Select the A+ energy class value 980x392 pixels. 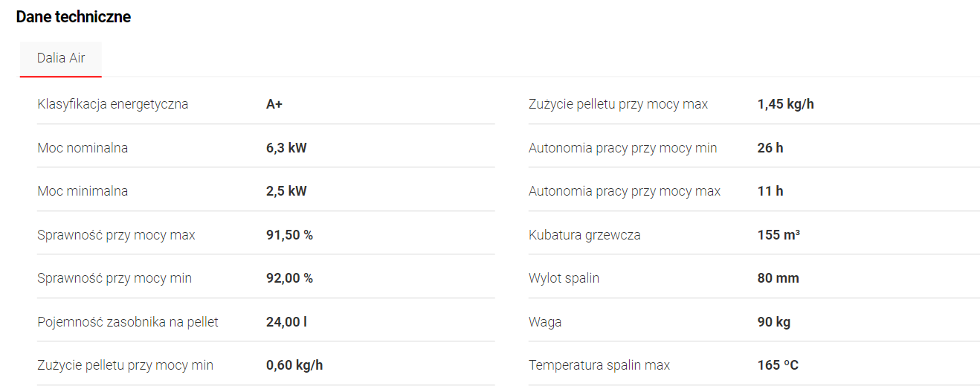tap(274, 104)
